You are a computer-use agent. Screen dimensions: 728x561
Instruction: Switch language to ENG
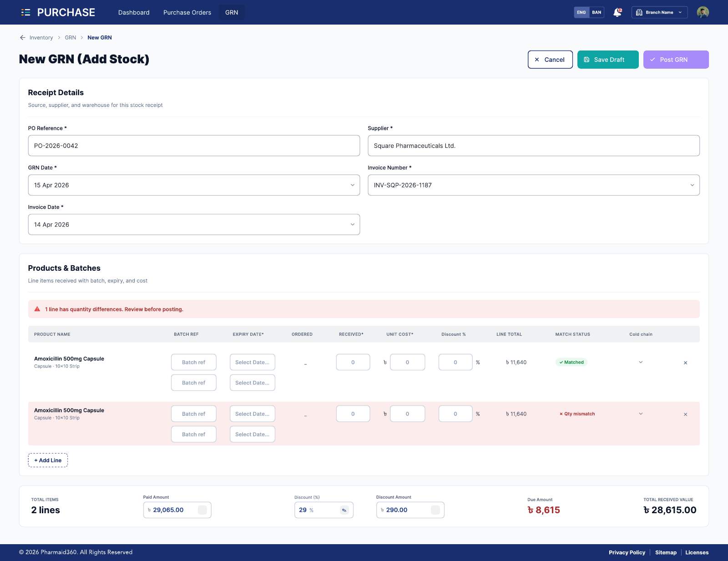click(x=581, y=12)
